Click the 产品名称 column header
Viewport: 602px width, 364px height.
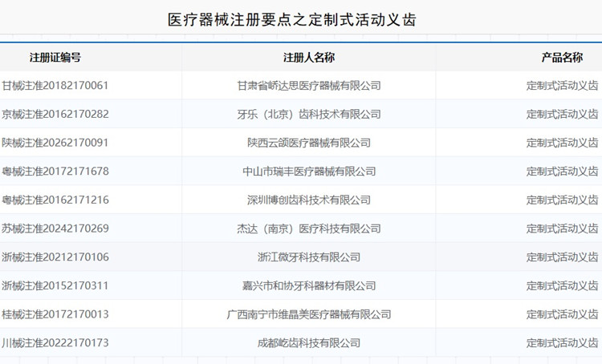tap(562, 58)
